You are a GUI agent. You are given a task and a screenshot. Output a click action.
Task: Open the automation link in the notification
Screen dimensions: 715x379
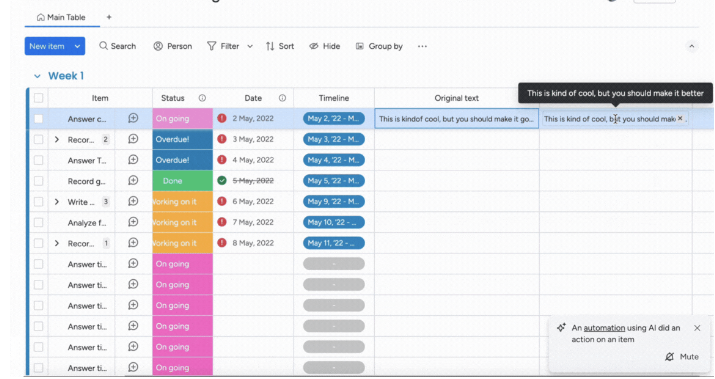604,328
